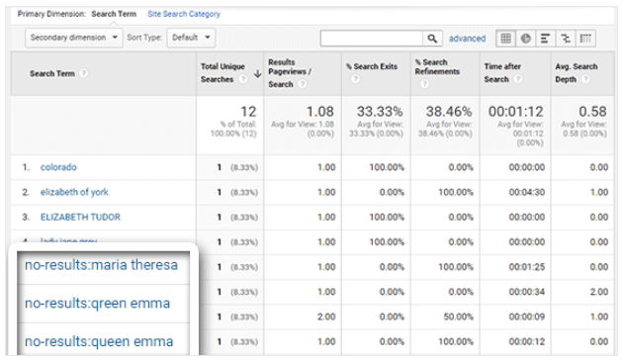Image resolution: width=626 pixels, height=364 pixels.
Task: Open help icon beside Time after Search
Action: pyautogui.click(x=518, y=79)
